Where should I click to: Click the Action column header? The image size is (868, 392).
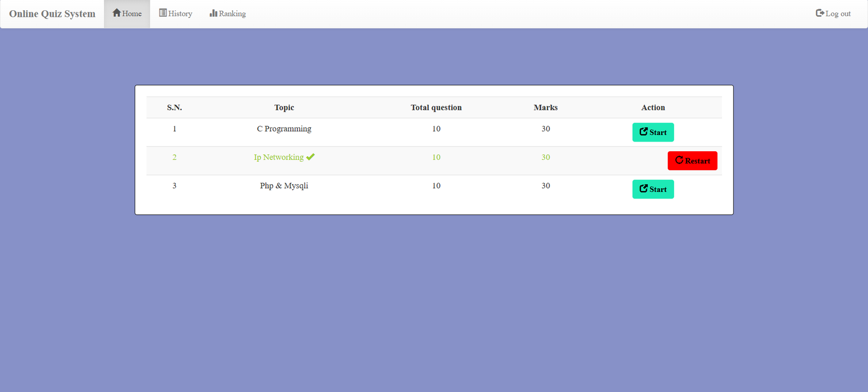(x=653, y=107)
